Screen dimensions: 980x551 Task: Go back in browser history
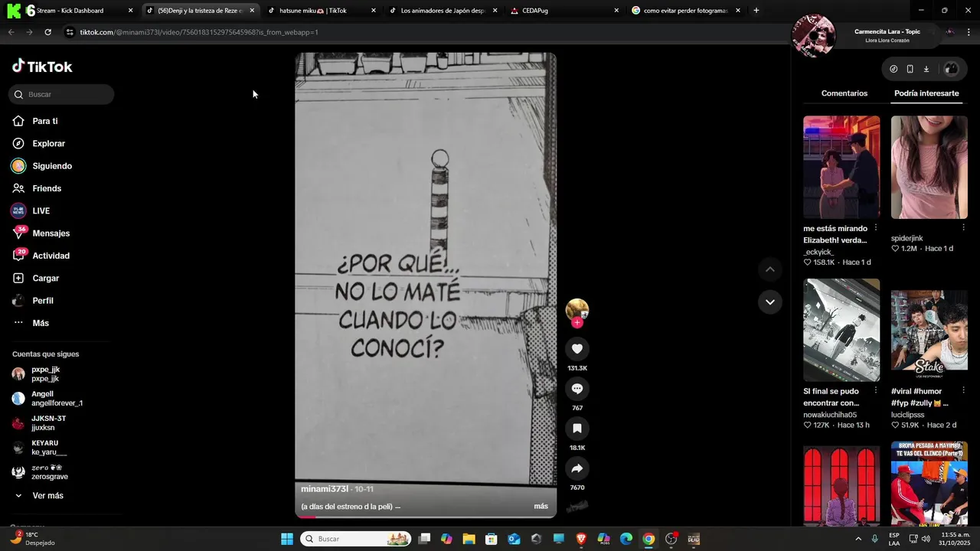pos(11,32)
